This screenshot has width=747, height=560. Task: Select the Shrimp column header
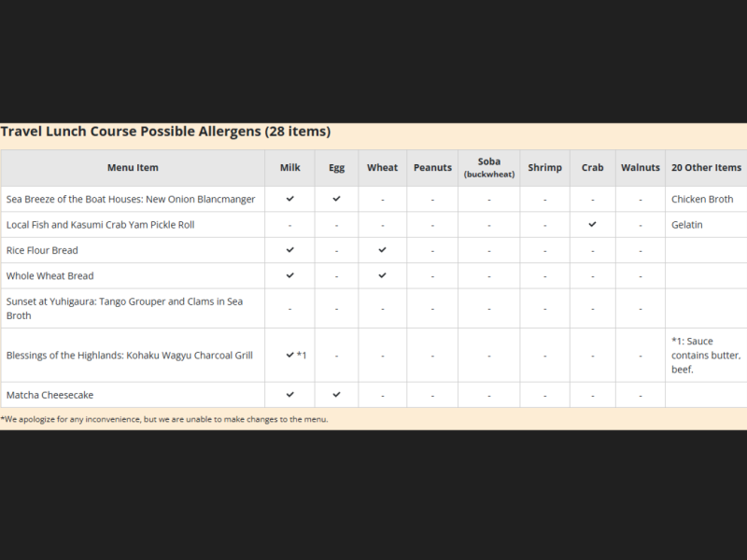coord(545,168)
